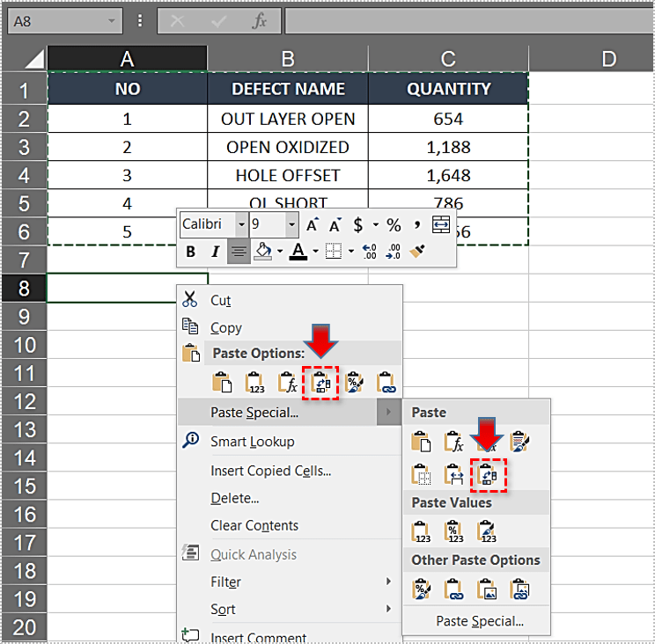Viewport: 655px width, 644px height.
Task: Select cell B3 containing OPEN OXIDIZED
Action: [x=287, y=147]
